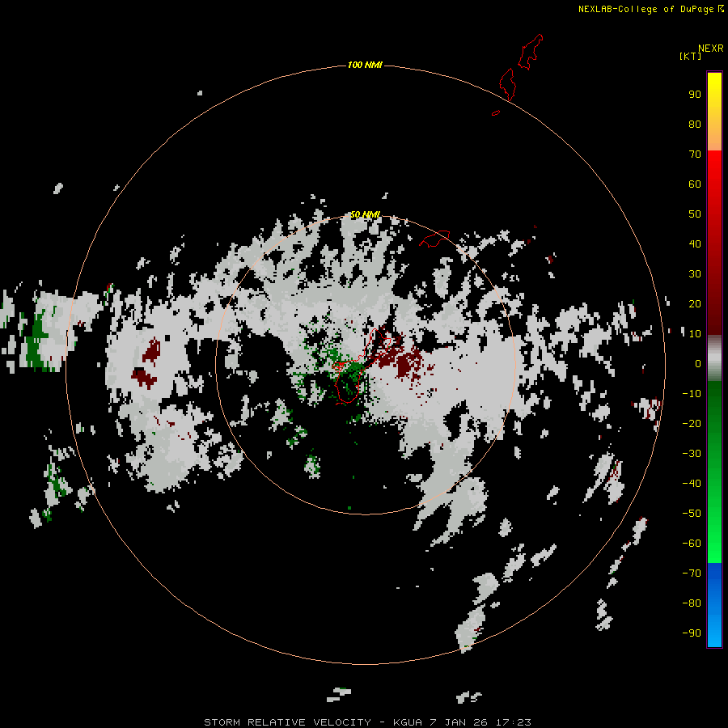Click the -90 value on velocity scale

(x=692, y=633)
